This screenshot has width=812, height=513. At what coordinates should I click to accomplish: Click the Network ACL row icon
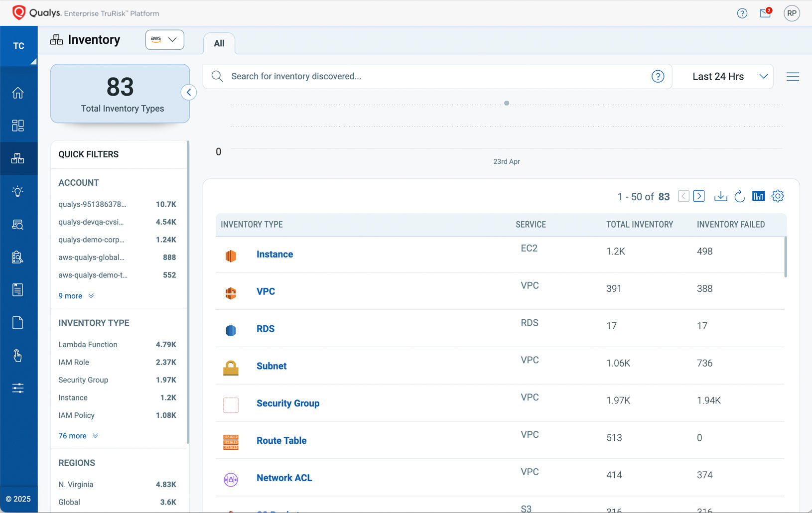tap(231, 480)
